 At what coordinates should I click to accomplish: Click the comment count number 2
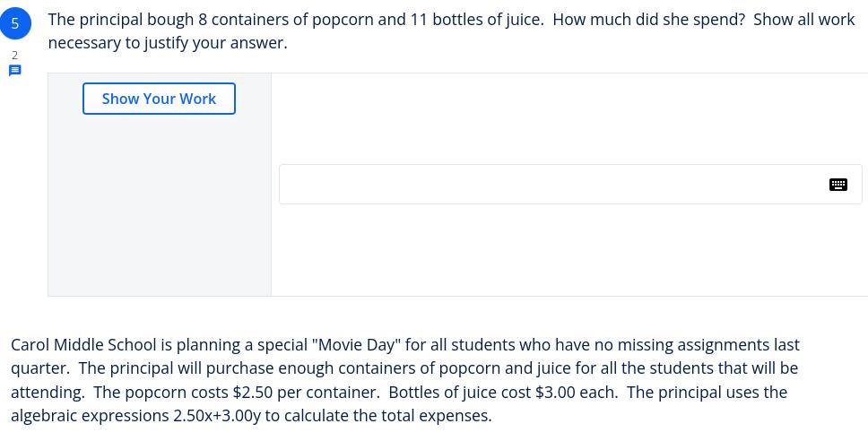14,56
